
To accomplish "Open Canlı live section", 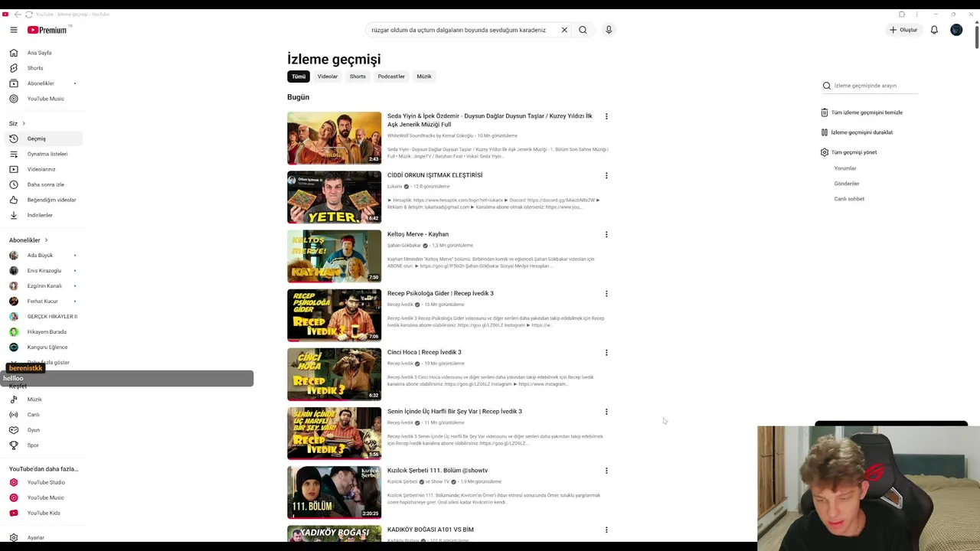I will coord(43,415).
